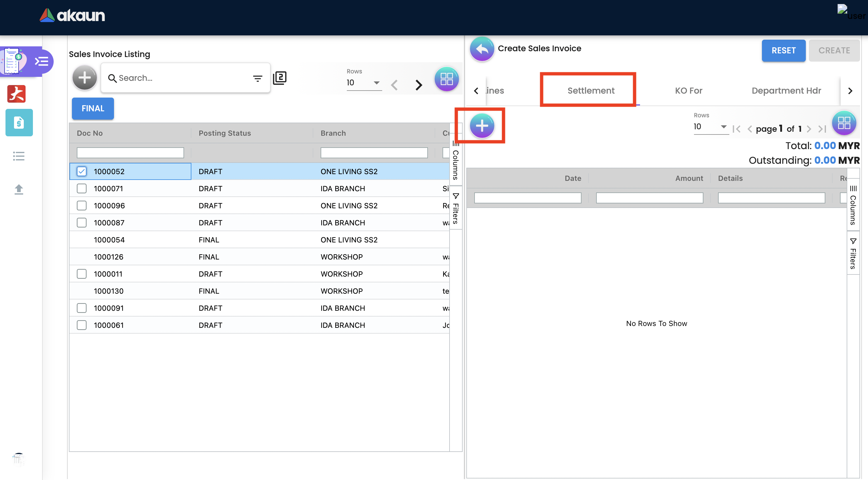The width and height of the screenshot is (868, 480).
Task: Switch to the Settlement tab
Action: point(591,90)
